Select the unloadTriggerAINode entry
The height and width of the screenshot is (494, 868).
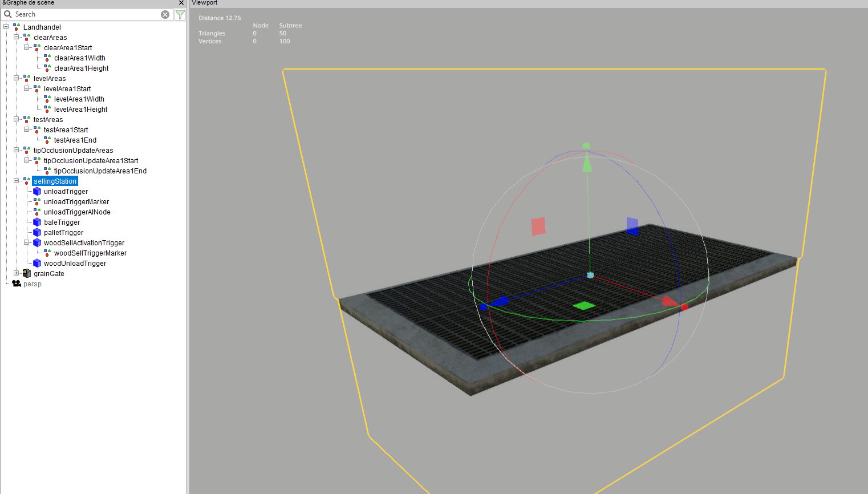click(77, 212)
